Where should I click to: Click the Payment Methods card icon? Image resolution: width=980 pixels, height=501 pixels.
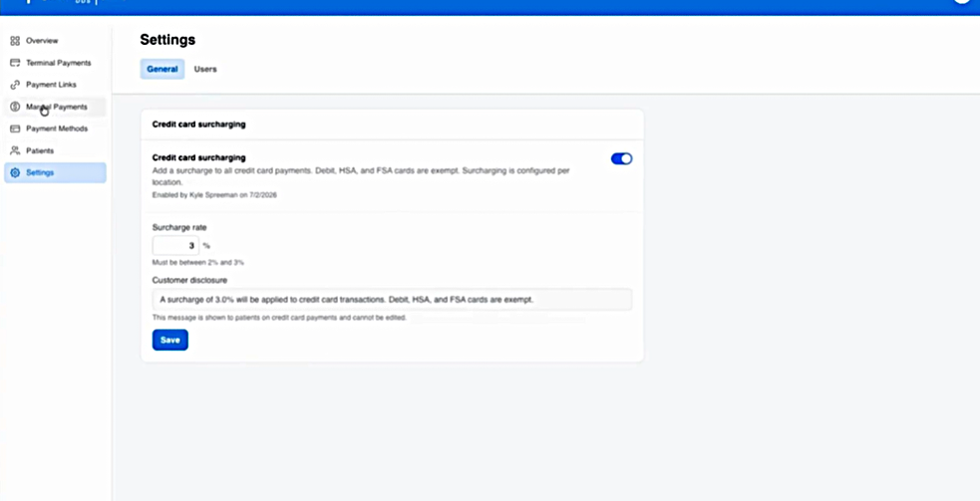click(15, 128)
